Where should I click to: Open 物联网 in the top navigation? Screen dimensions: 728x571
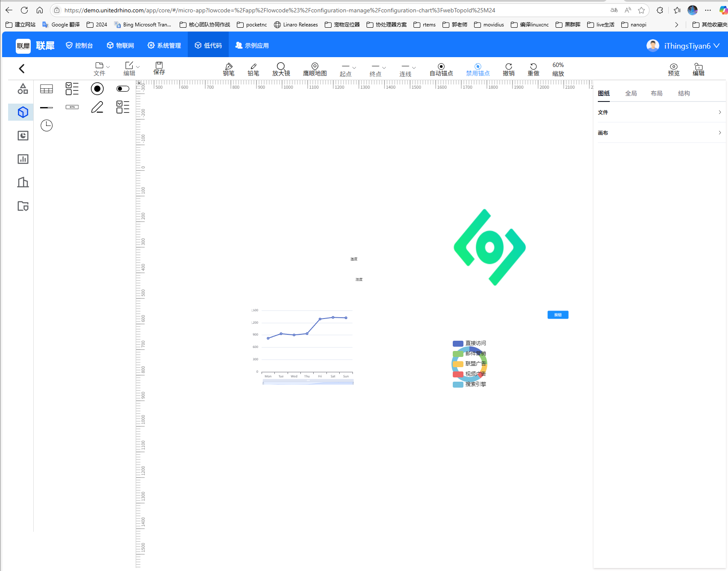[120, 45]
